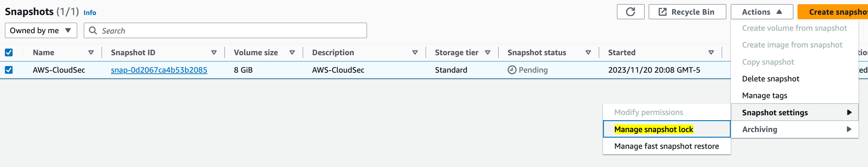
Task: Refresh the snapshots list
Action: point(630,12)
